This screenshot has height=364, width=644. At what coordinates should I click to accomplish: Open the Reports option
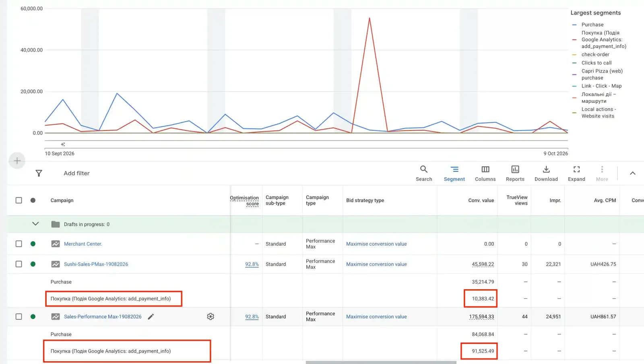coord(515,174)
